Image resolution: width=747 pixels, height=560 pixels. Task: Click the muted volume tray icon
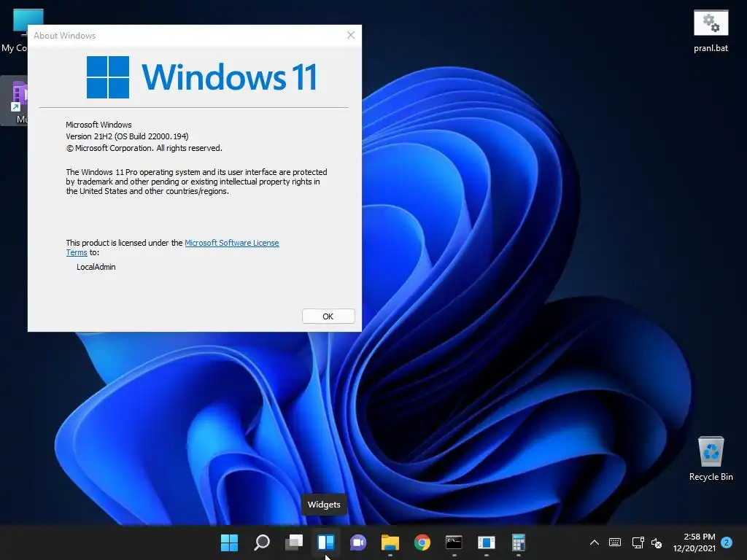pyautogui.click(x=657, y=542)
